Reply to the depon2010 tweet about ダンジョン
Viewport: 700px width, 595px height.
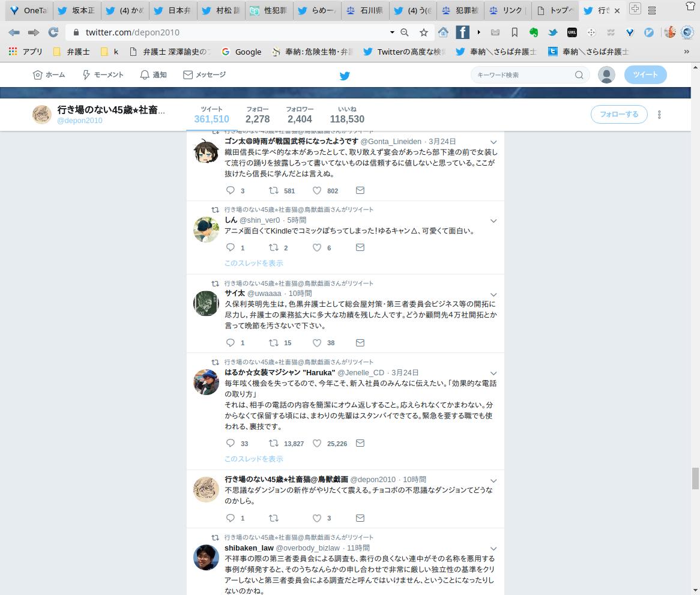pos(231,518)
